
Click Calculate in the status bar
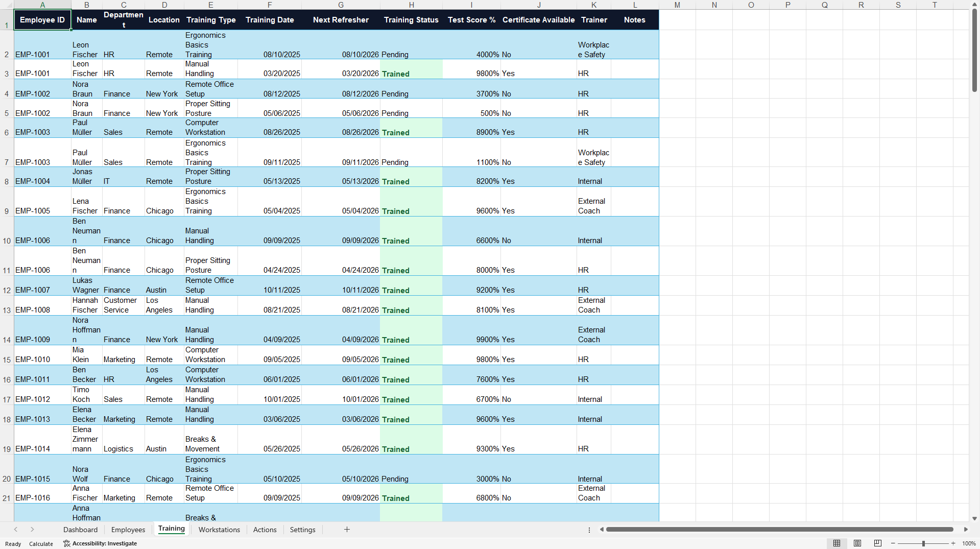[41, 544]
